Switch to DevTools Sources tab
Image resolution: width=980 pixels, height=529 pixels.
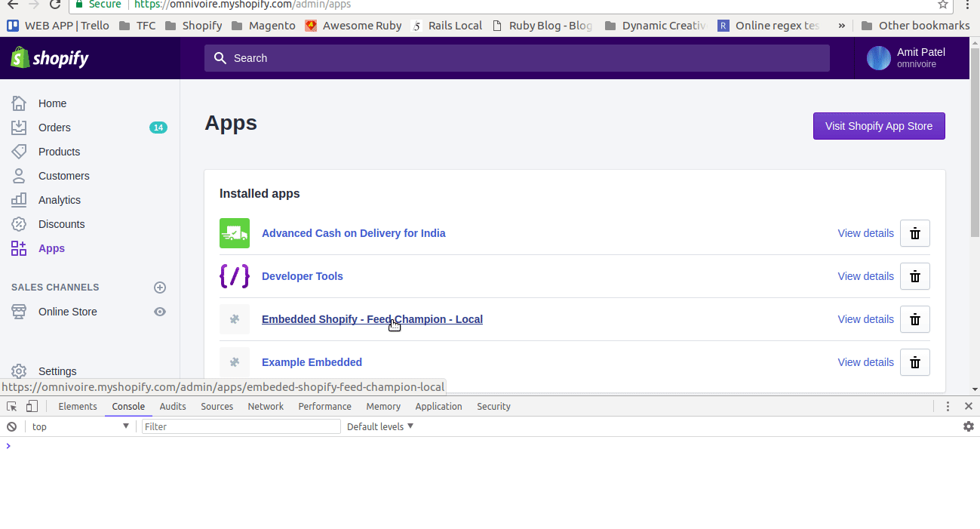217,406
